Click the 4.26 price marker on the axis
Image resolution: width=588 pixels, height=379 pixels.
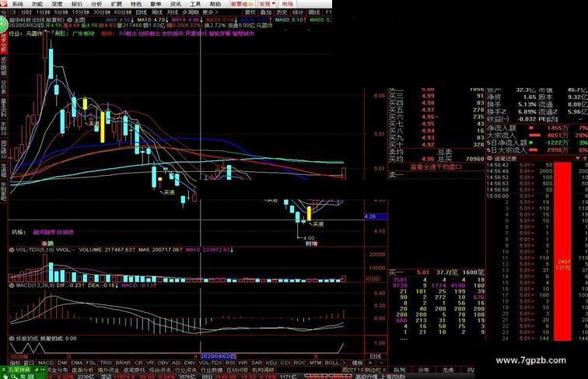pos(375,216)
